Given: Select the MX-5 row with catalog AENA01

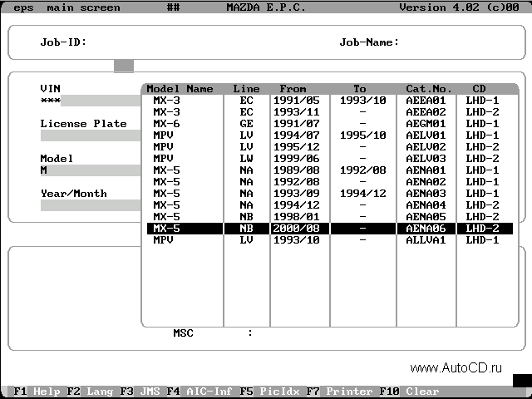Looking at the screenshot, I should click(x=330, y=170).
